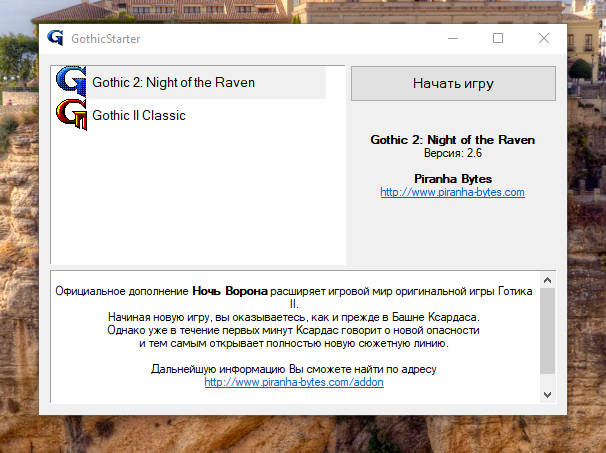Open the http://www.piranha-bytes.com/addon link

[294, 382]
